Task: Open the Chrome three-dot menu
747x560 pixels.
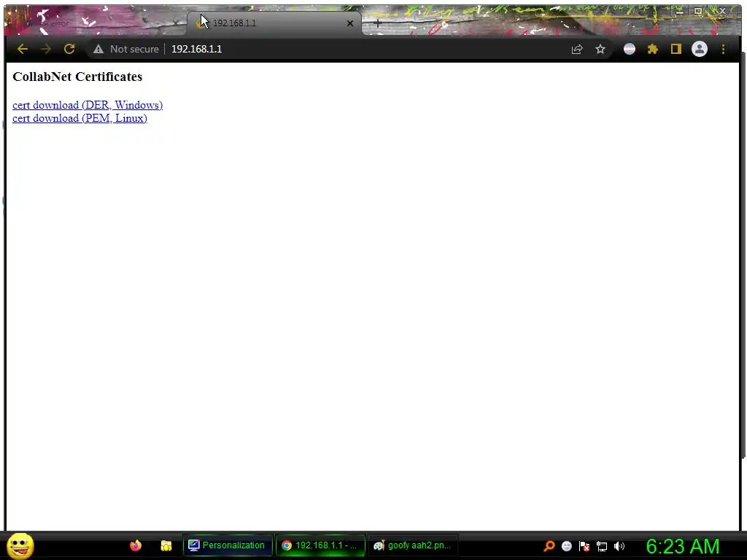Action: pyautogui.click(x=723, y=49)
